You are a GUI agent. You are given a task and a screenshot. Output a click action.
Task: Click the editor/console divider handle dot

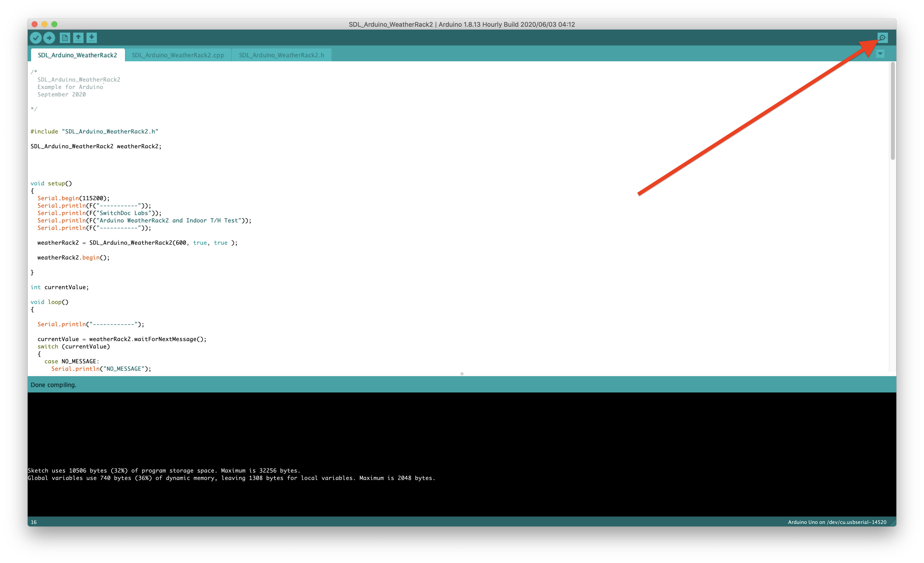click(x=462, y=374)
